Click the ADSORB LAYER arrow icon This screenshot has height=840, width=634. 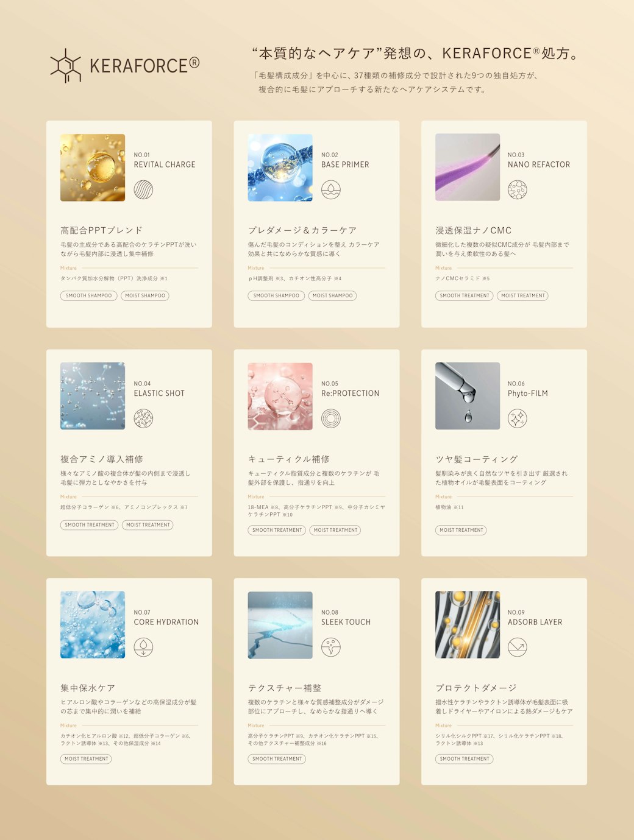[517, 647]
